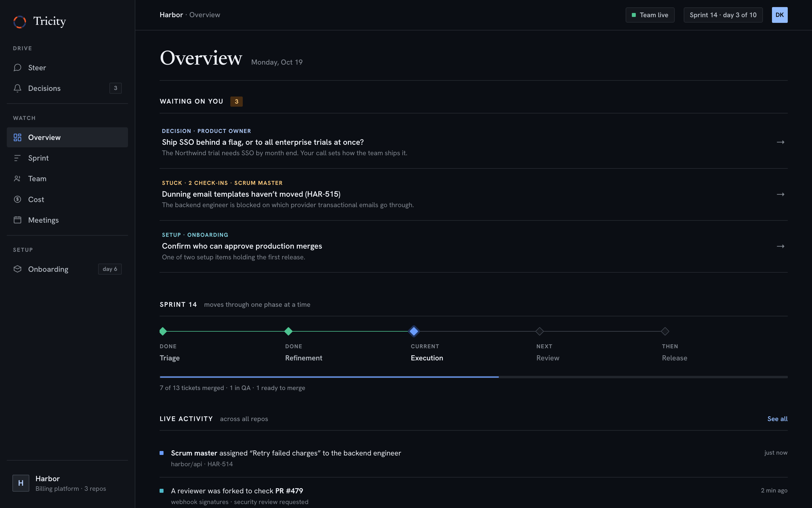The image size is (812, 508).
Task: Click arrow on Ship SSO decision row
Action: point(780,143)
